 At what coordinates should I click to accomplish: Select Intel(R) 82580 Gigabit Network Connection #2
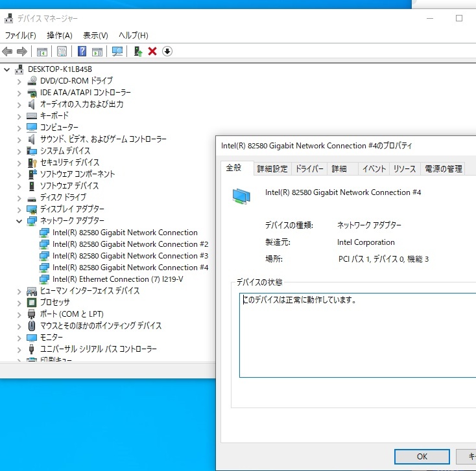point(130,244)
